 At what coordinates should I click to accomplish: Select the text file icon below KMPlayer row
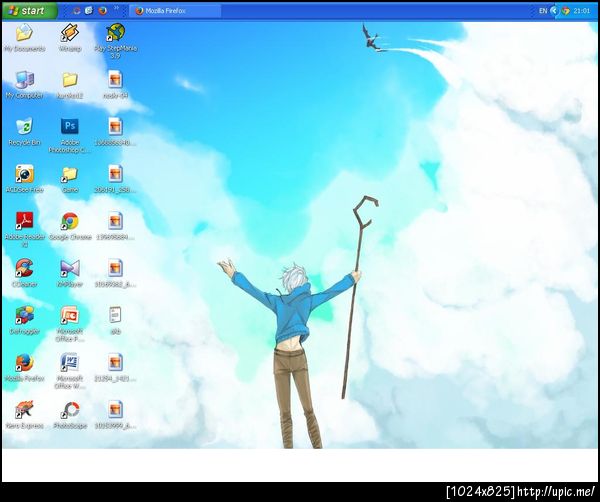tap(115, 320)
